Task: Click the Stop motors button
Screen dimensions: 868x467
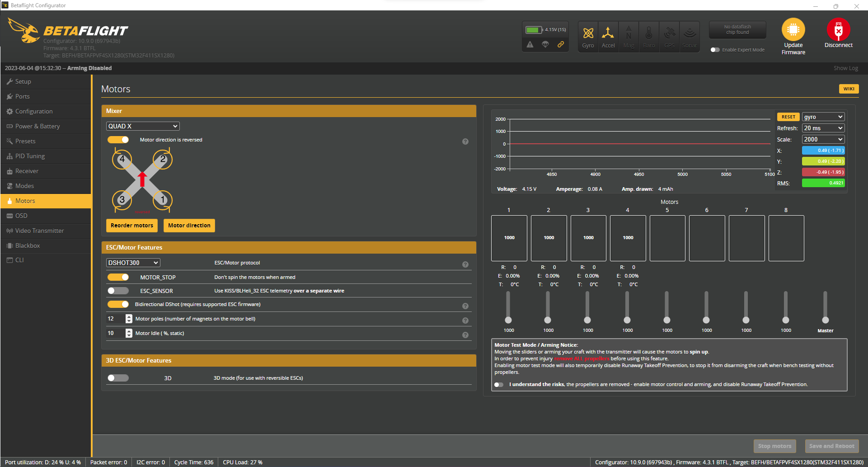Action: coord(775,446)
